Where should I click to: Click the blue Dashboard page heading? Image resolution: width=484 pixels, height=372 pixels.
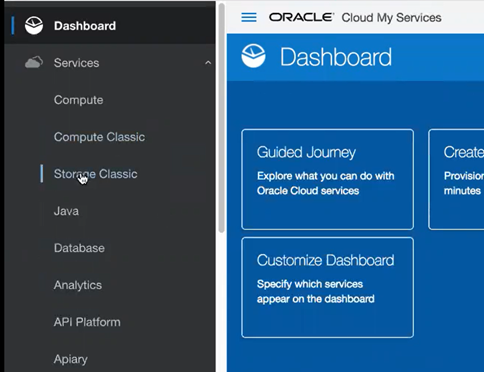point(336,57)
